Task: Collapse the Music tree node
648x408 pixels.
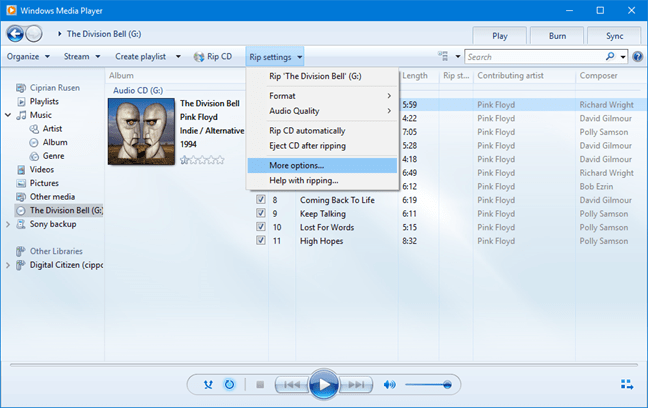Action: click(x=8, y=115)
